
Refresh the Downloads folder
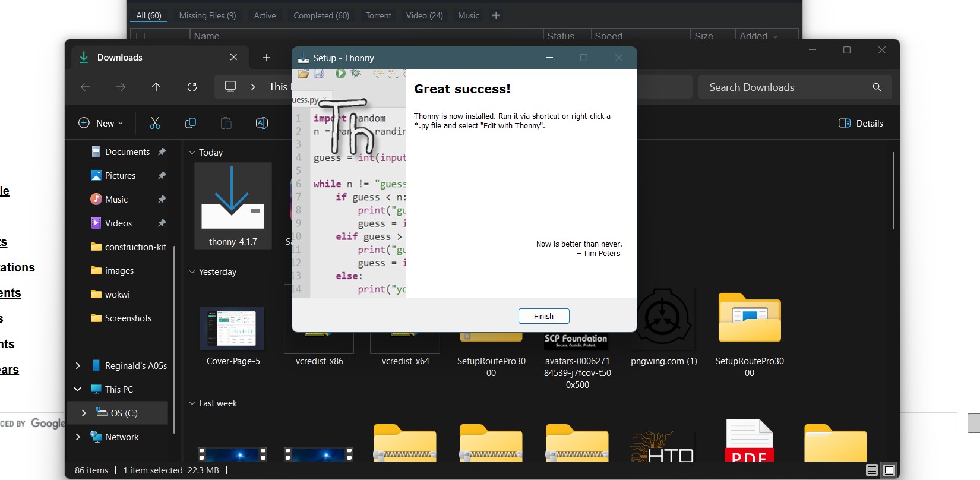(192, 87)
